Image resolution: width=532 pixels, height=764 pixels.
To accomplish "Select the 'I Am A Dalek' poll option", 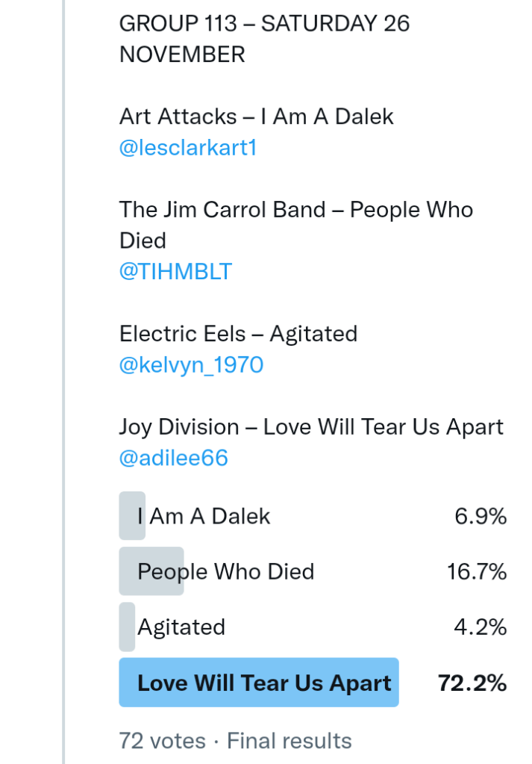I will 203,516.
